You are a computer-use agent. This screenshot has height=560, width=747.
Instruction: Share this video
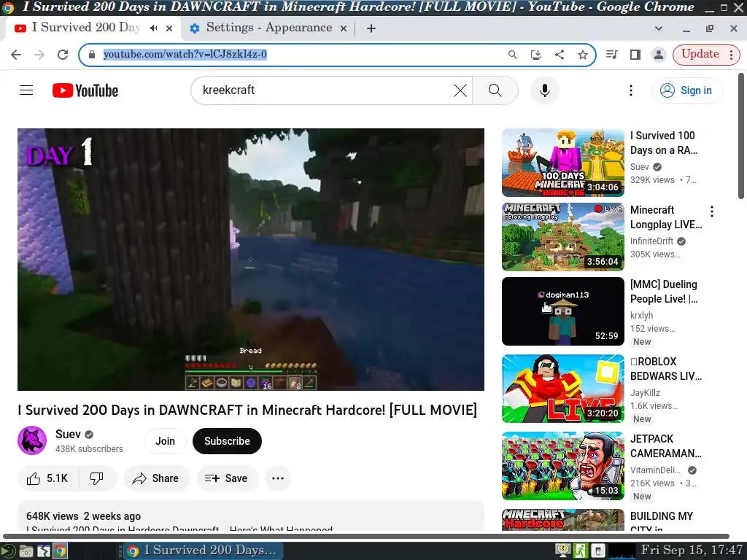coord(156,478)
